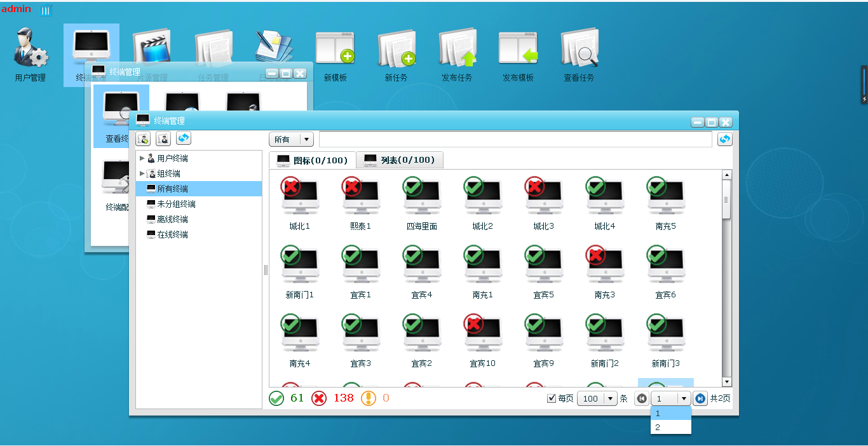Screen dimensions: 868x446
Task: Select terminal 新南门1
Action: coord(300,272)
